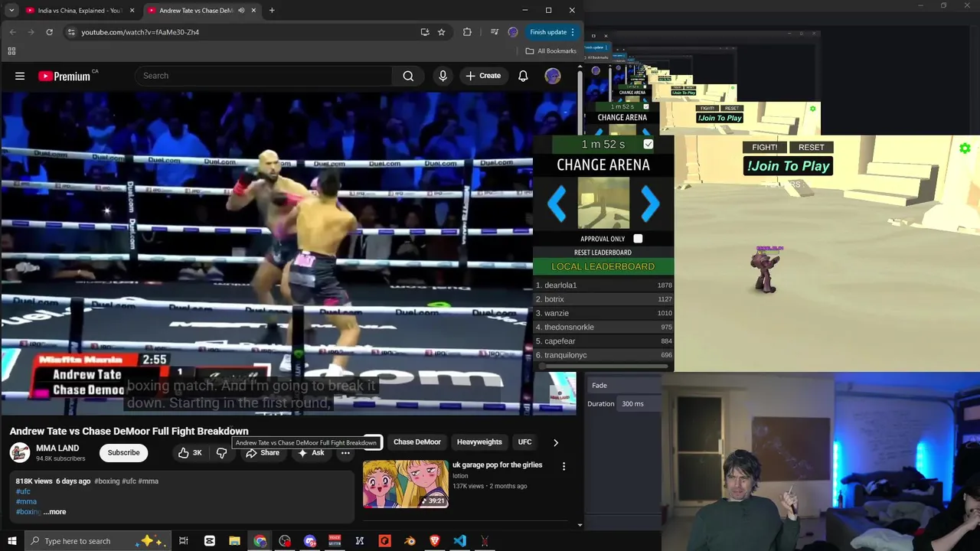Click the YouTube search magnifier button
The width and height of the screenshot is (980, 551).
(408, 76)
